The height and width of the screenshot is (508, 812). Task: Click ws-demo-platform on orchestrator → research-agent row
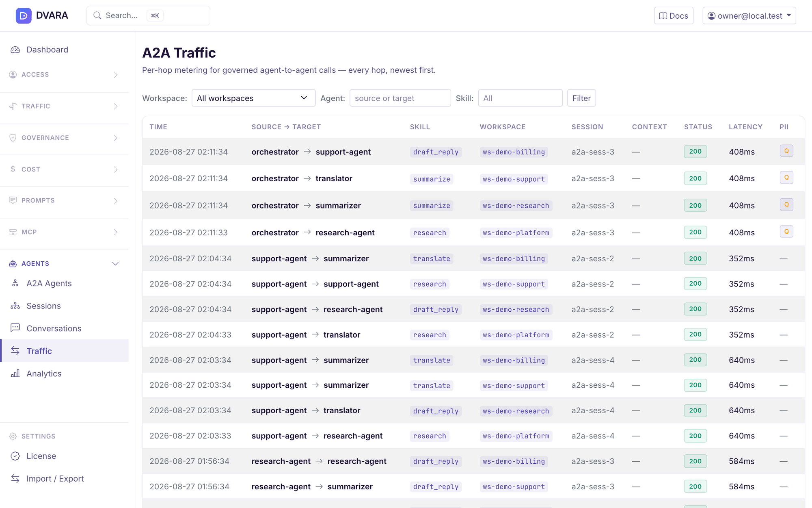[516, 233]
